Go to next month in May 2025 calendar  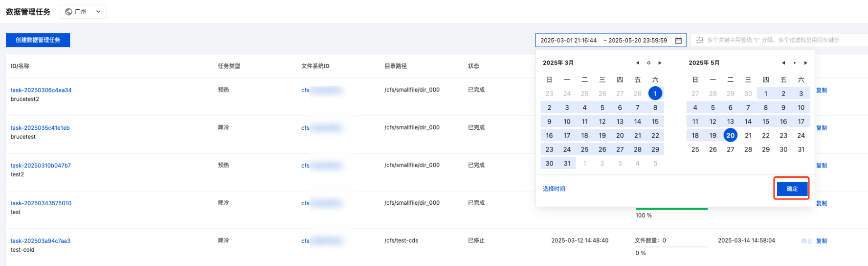tap(805, 63)
